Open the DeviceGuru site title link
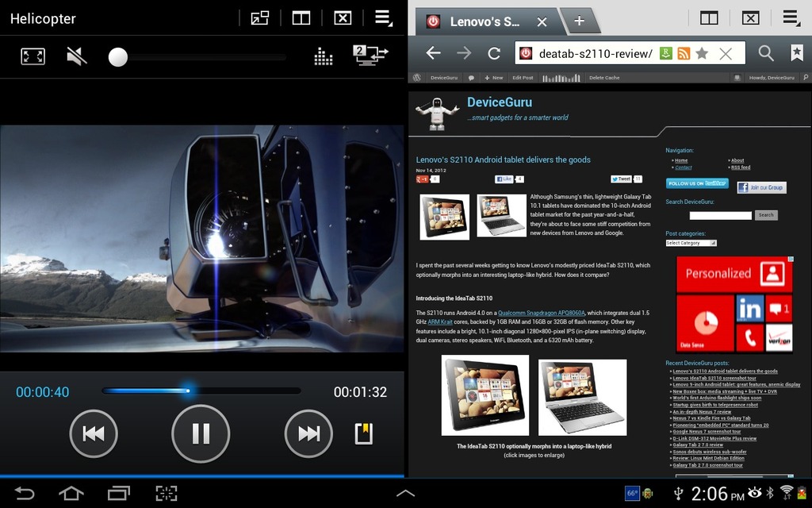 point(500,102)
